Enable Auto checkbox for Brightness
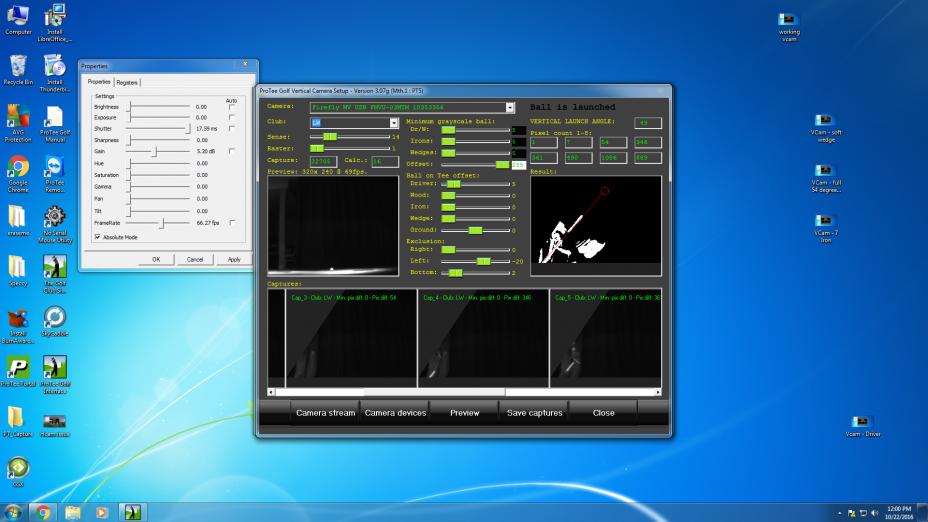928x522 pixels. point(231,107)
